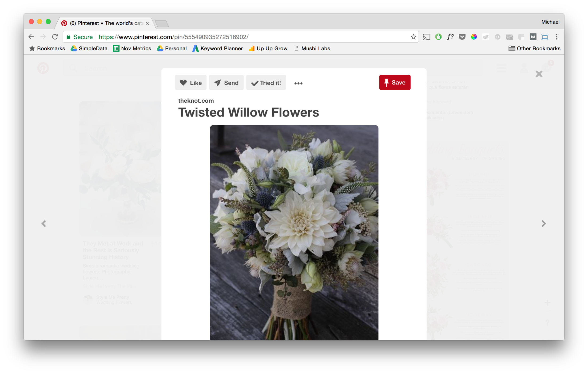The height and width of the screenshot is (374, 588).
Task: Open the Personal bookmark
Action: coord(172,48)
